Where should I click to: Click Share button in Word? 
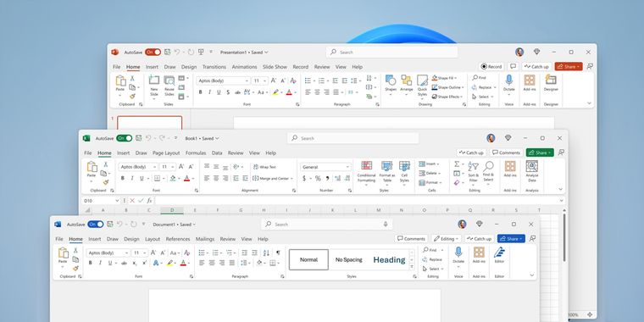point(511,239)
